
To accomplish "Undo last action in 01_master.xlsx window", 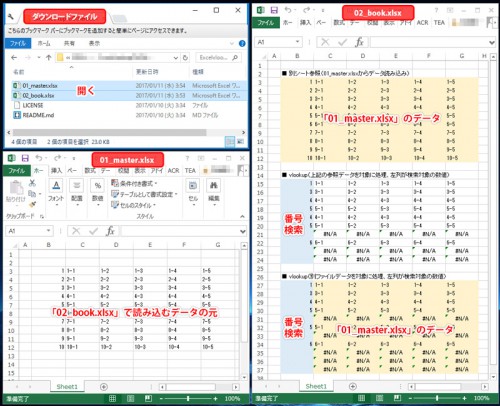I will pos(39,158).
